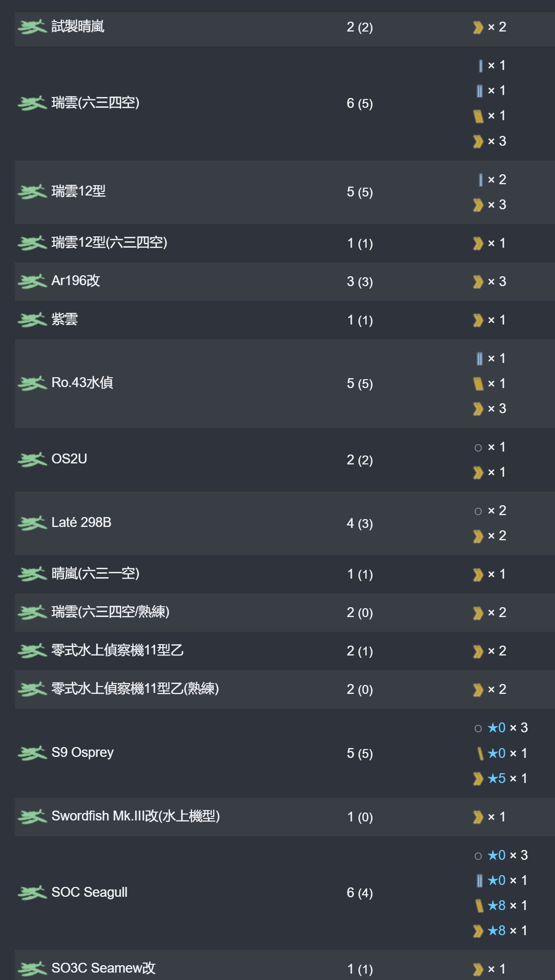Click the seaplane icon beside 試製晴嵐

click(x=32, y=27)
